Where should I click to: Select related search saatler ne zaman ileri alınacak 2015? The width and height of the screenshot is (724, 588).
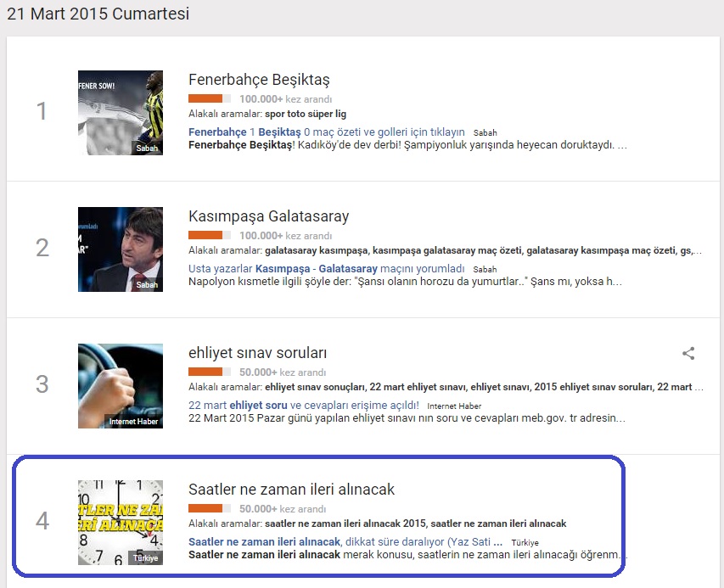point(345,524)
